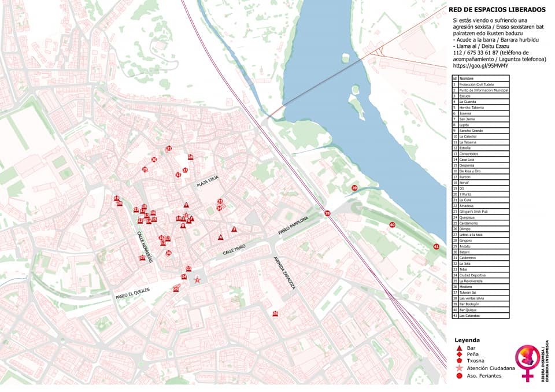The height and width of the screenshot is (392, 555).
Task: Click triangle marker 4 above Calle Muro
Action: pos(221,237)
